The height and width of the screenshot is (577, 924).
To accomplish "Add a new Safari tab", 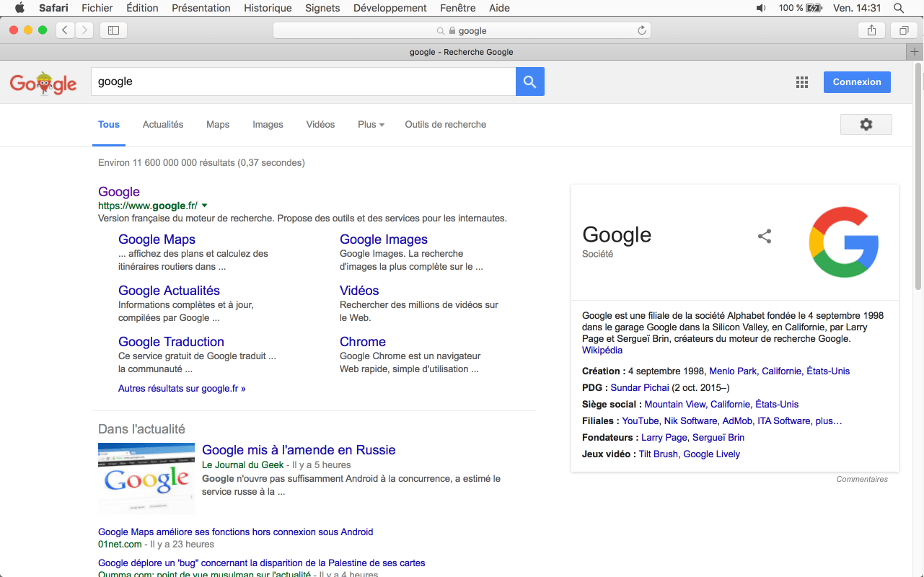I will click(x=915, y=52).
